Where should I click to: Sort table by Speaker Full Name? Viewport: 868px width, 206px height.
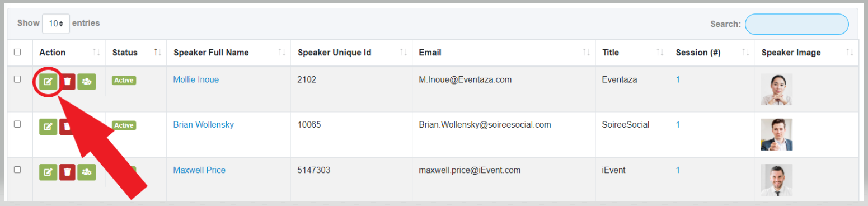coord(211,53)
